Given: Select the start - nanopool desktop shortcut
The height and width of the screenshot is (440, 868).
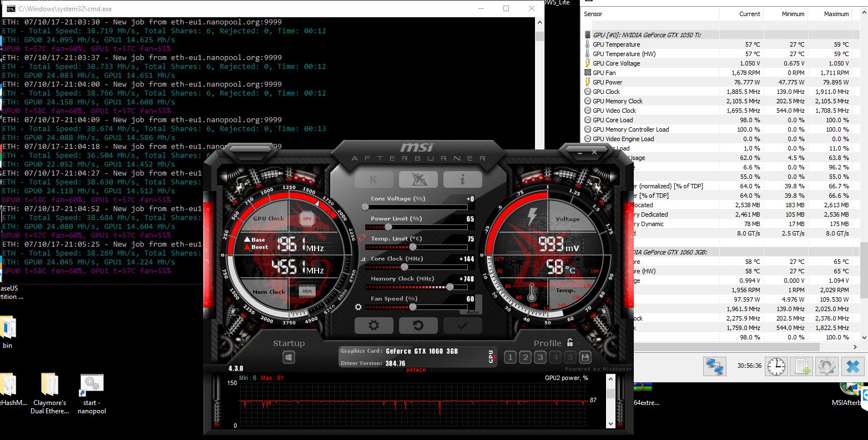Looking at the screenshot, I should coord(92,394).
